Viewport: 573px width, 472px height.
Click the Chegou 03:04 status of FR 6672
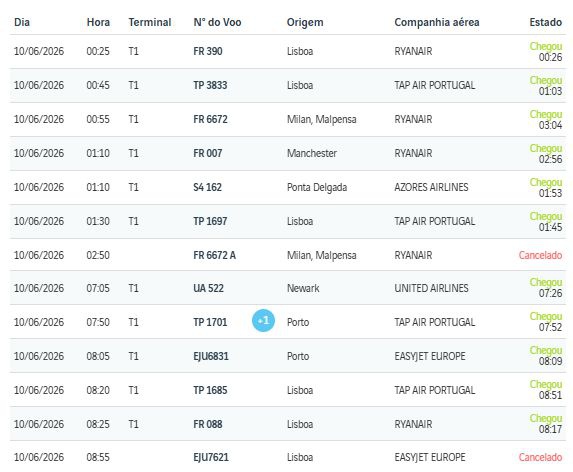(546, 119)
